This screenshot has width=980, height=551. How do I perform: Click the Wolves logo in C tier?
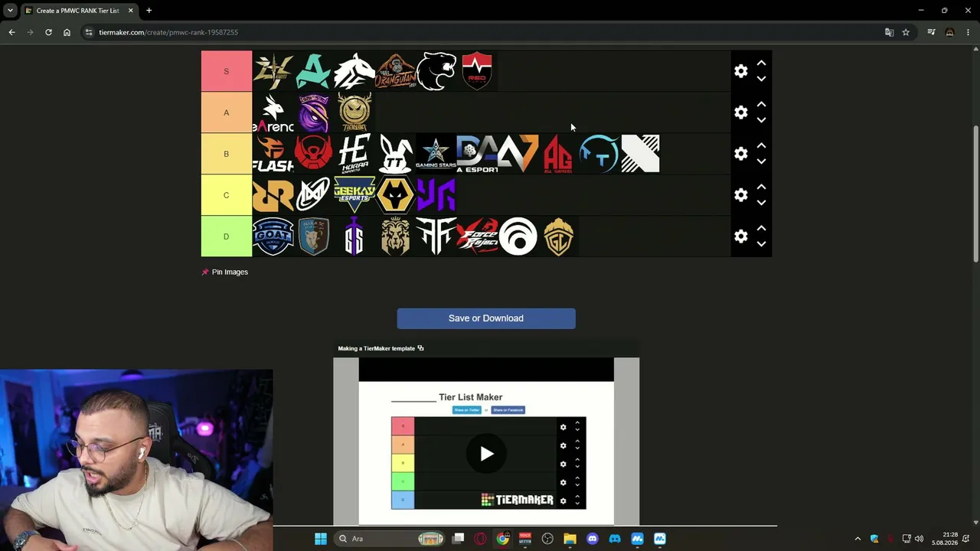click(x=396, y=195)
